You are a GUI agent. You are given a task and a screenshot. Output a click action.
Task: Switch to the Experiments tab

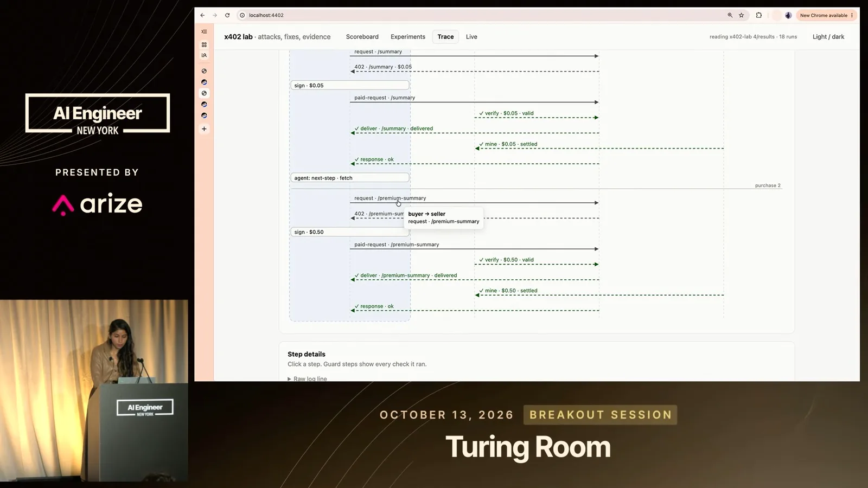click(x=408, y=37)
